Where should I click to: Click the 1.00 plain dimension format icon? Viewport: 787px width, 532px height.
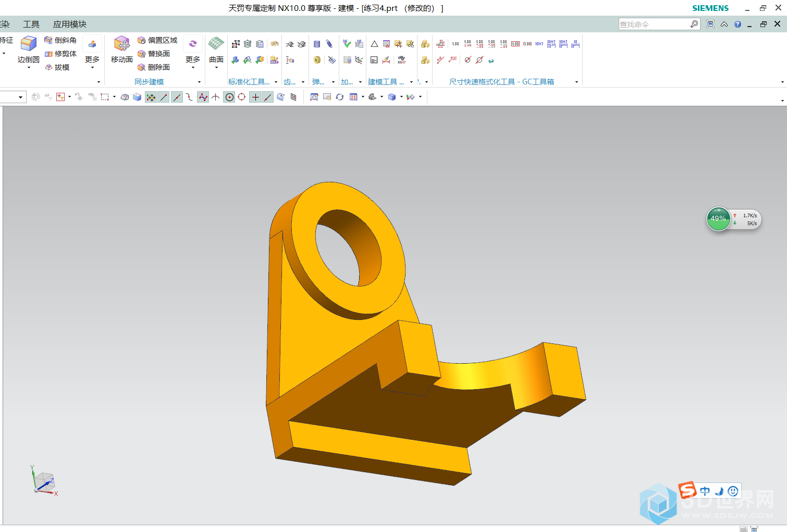(456, 44)
